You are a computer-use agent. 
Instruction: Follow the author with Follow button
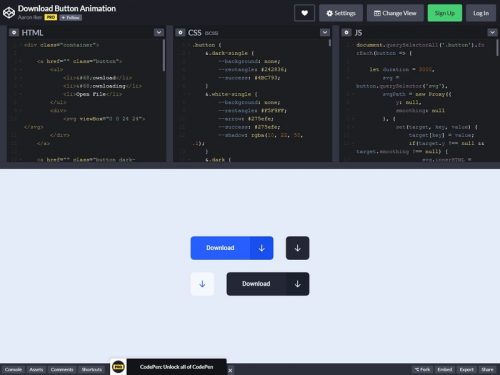pos(71,17)
